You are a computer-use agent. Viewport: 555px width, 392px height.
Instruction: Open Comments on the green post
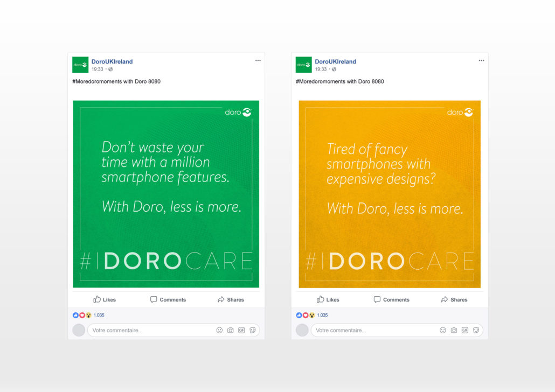click(168, 300)
